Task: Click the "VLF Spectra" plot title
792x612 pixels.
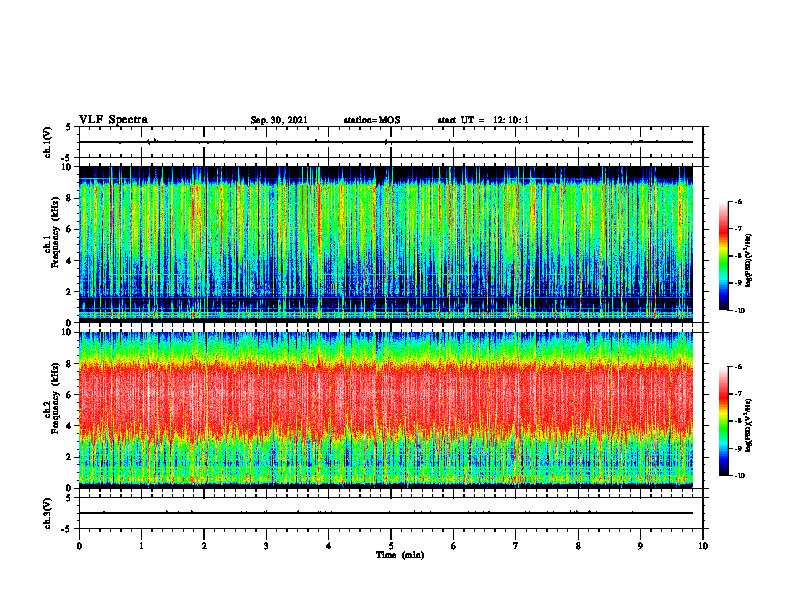Action: tap(114, 120)
